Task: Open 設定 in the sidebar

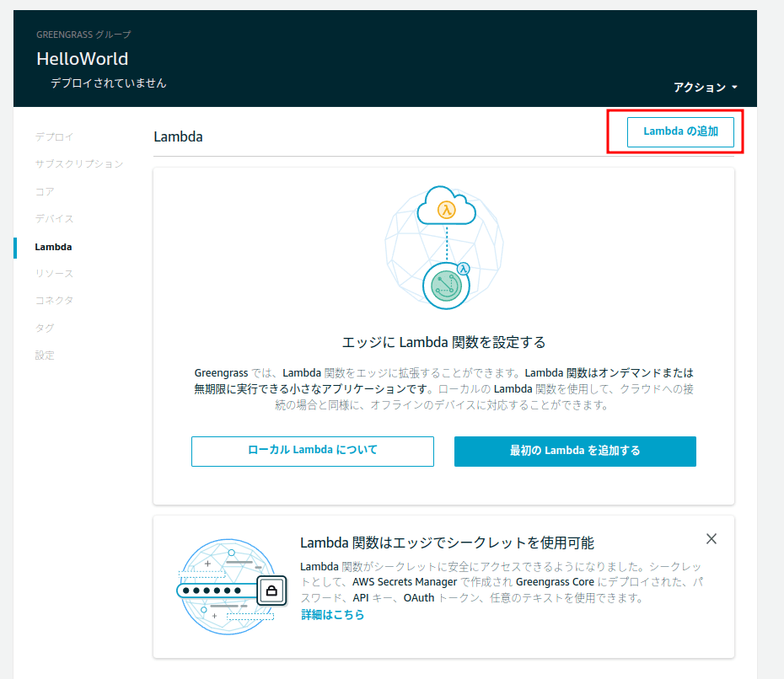Action: tap(45, 356)
